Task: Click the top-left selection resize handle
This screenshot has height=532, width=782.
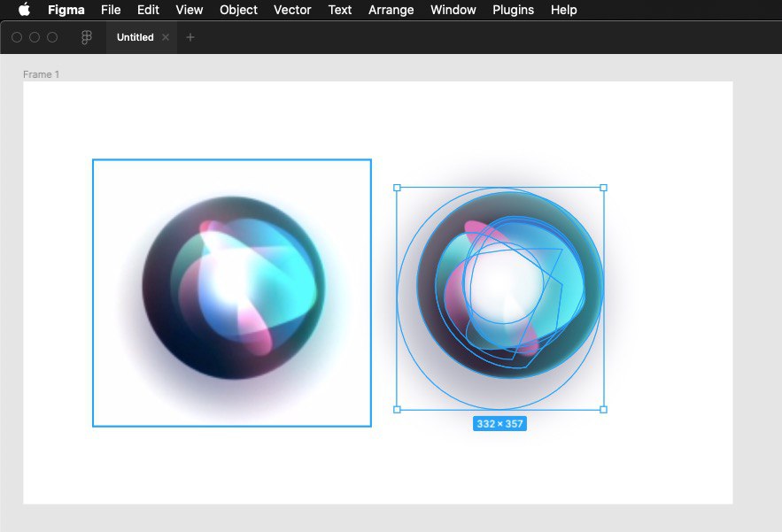Action: [x=397, y=188]
